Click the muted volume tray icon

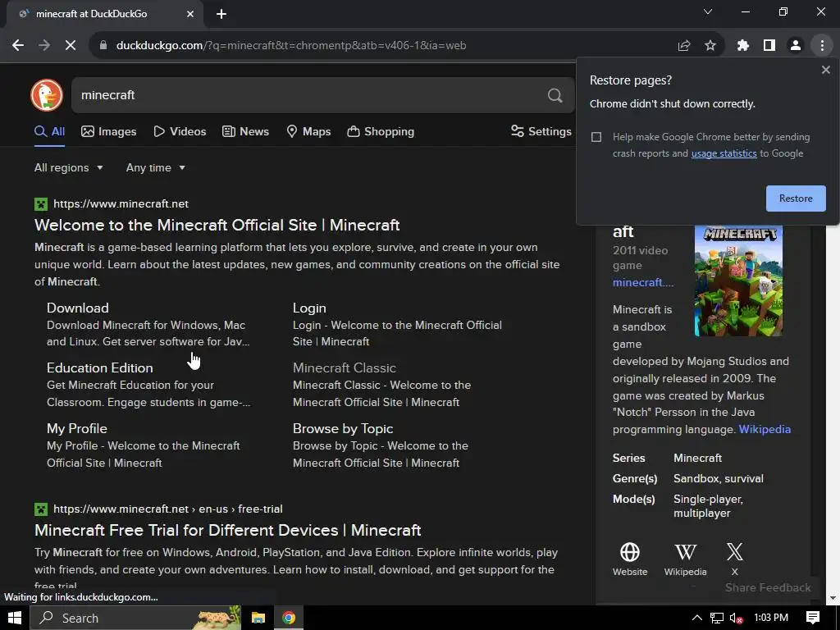pyautogui.click(x=736, y=619)
